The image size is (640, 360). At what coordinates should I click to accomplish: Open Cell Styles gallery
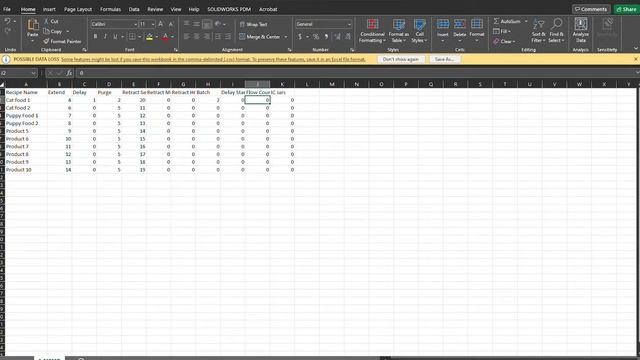(x=419, y=31)
